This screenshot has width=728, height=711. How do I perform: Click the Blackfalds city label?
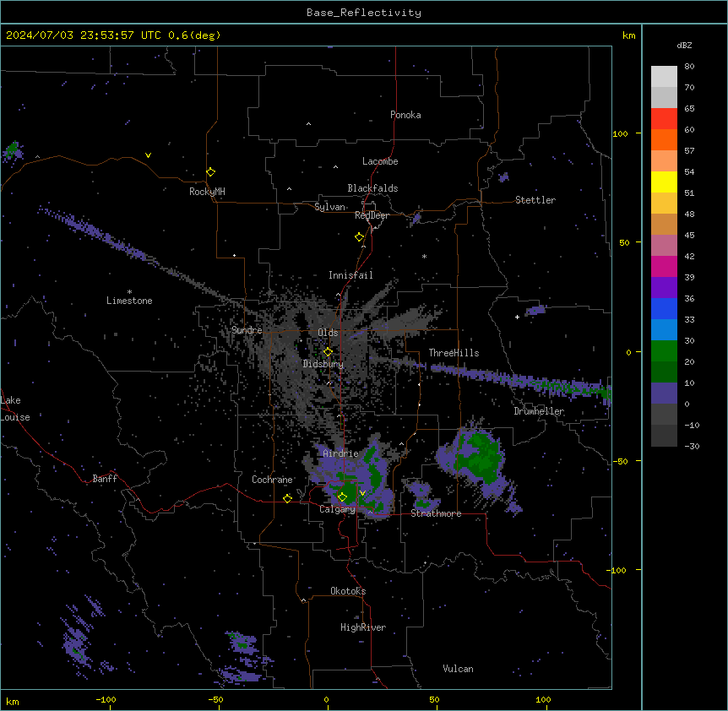372,188
